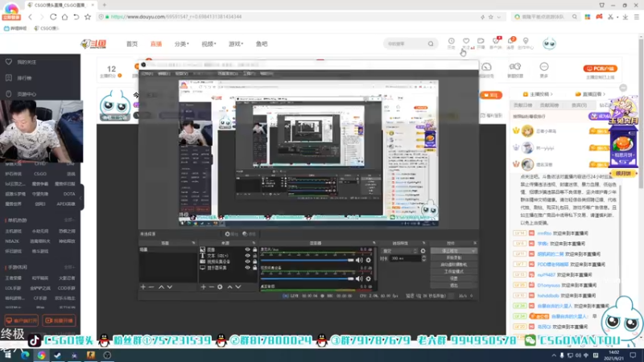
Task: Move source up with arrow in OBS
Action: click(229, 287)
